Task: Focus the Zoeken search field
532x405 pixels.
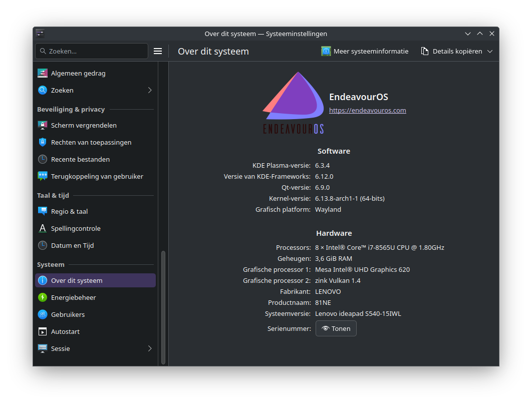Action: 92,51
